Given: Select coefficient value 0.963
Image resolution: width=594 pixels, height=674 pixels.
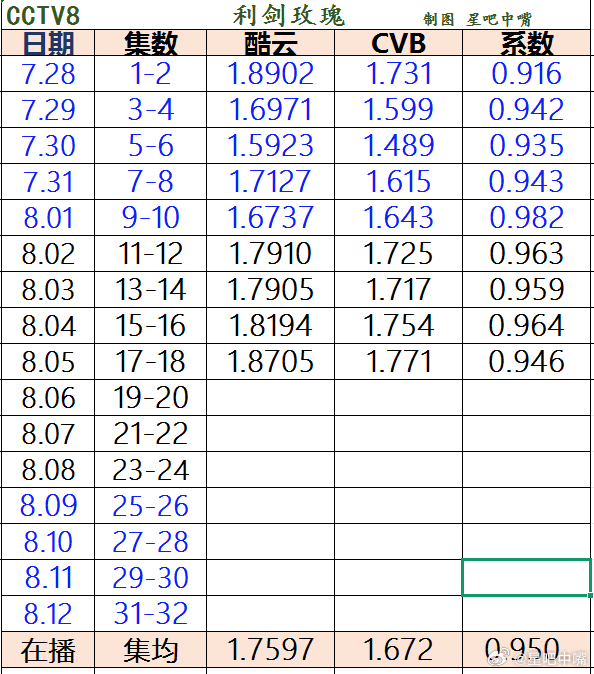Looking at the screenshot, I should pyautogui.click(x=527, y=253).
